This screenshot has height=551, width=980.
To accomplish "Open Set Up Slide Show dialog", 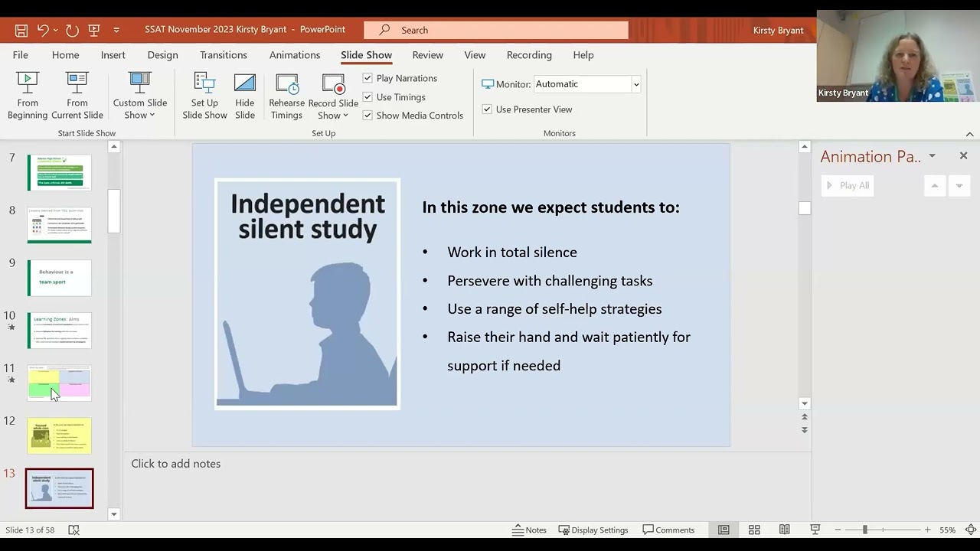I will pyautogui.click(x=204, y=95).
